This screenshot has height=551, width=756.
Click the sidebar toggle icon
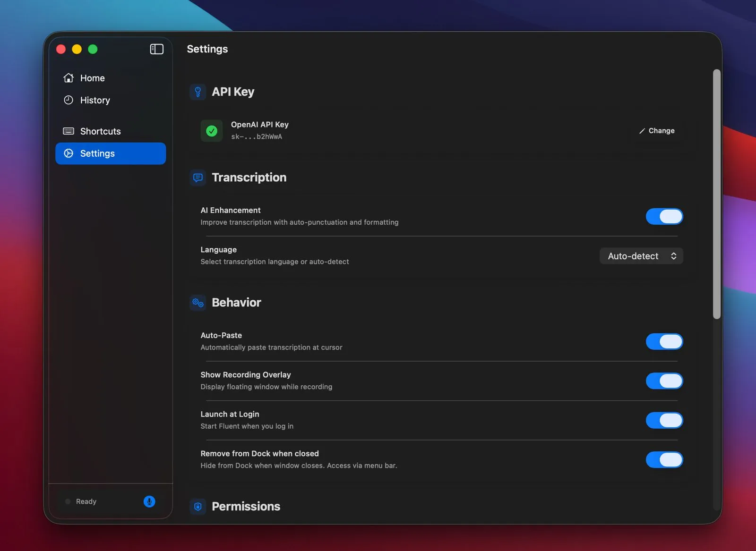(x=156, y=49)
